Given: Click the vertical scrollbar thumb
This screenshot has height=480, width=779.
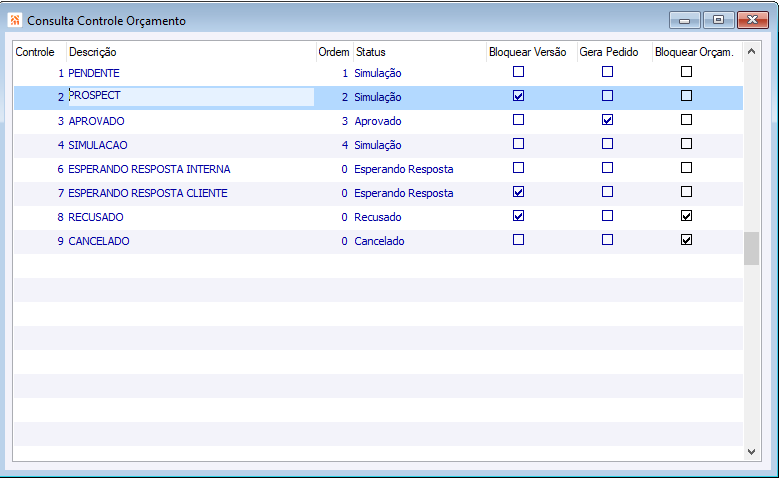Looking at the screenshot, I should pos(751,248).
